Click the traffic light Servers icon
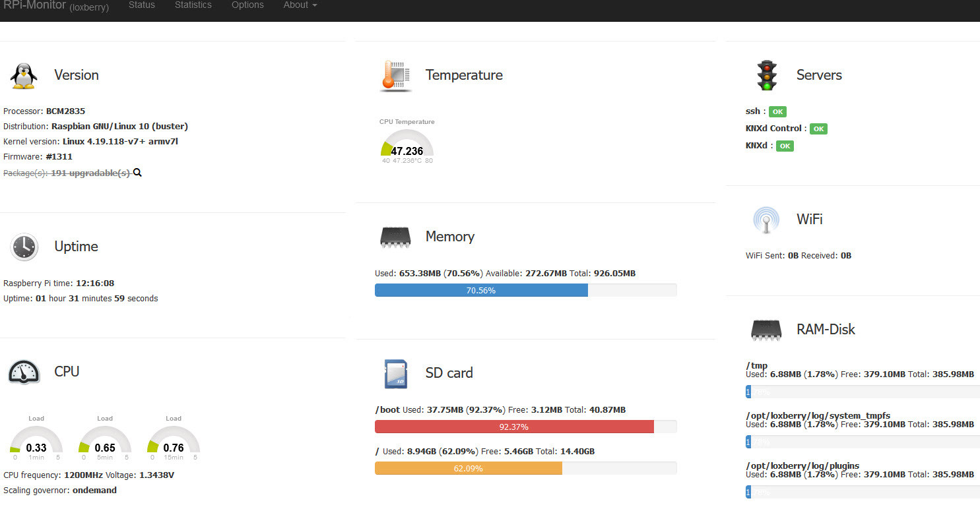 (x=766, y=75)
